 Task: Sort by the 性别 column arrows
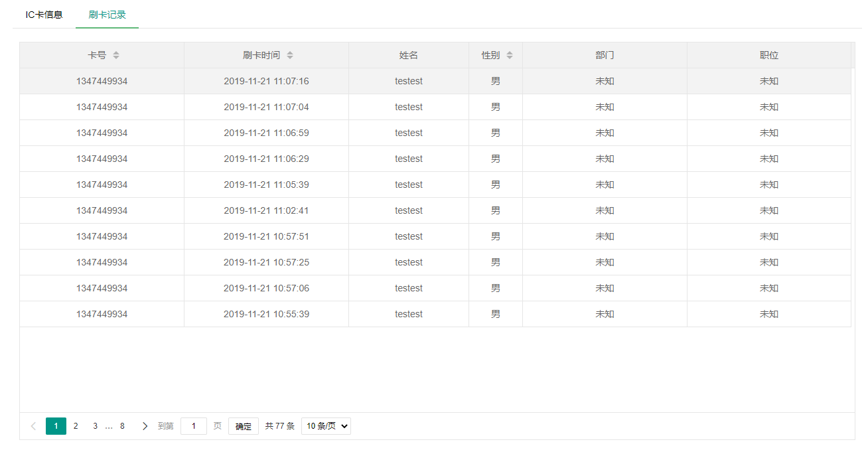510,55
